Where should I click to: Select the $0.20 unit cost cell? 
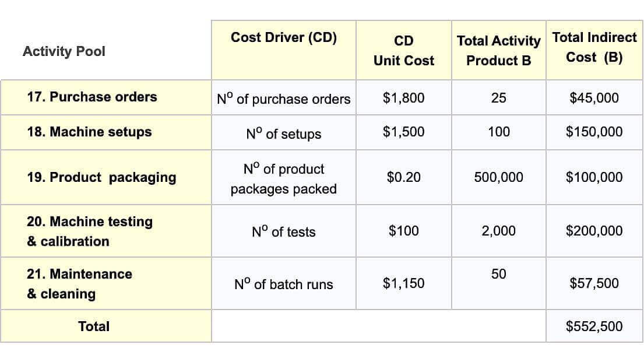(x=403, y=177)
